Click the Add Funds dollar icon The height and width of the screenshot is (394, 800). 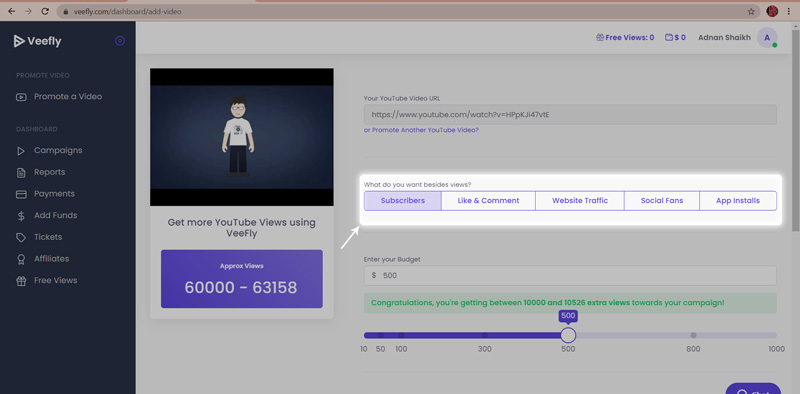pyautogui.click(x=21, y=216)
